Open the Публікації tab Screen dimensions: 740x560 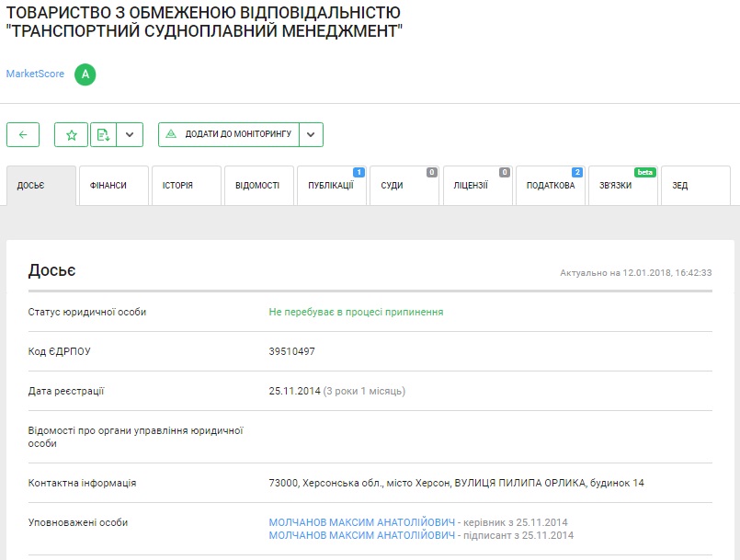[331, 185]
